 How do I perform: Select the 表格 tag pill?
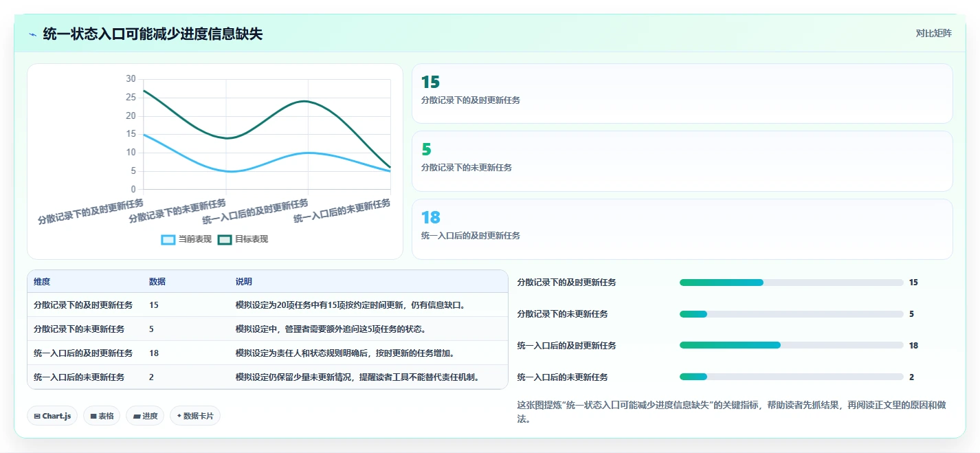102,416
